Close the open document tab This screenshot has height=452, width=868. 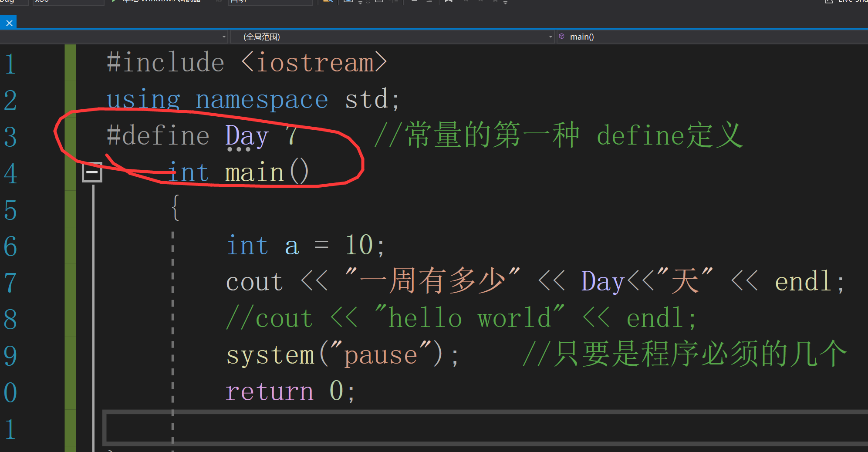click(9, 23)
